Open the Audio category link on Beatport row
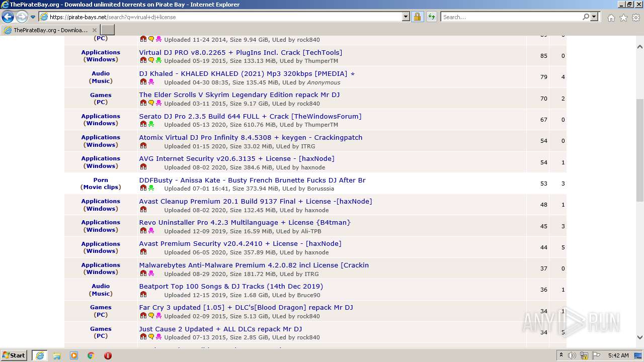This screenshot has height=362, width=644. tap(101, 286)
